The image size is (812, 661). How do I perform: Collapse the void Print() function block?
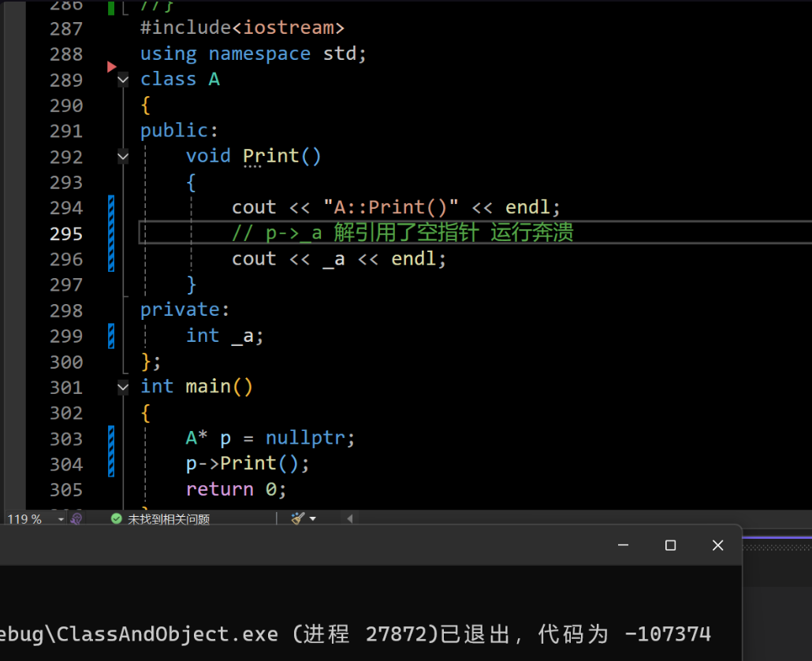pos(123,156)
